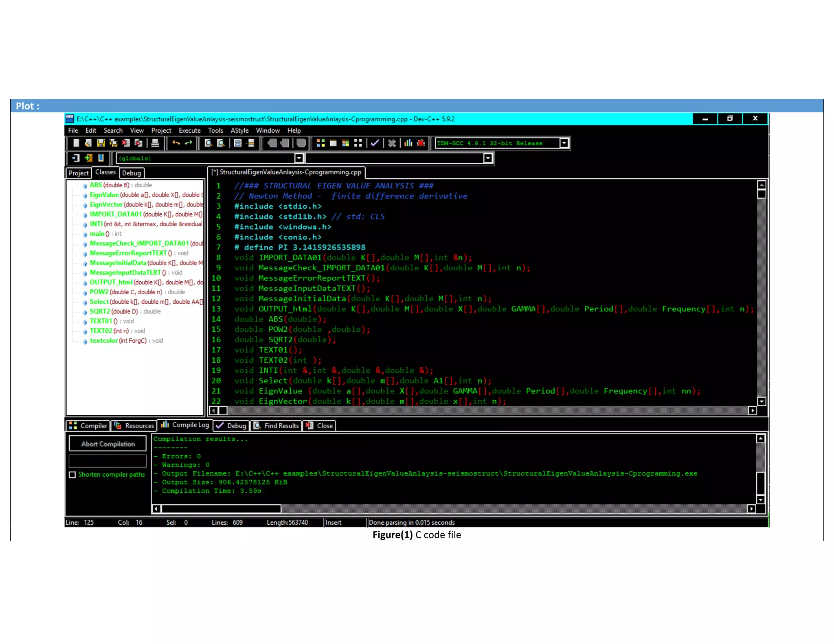Click the compile log scrollbar down arrow
Viewport: 834px width, 644px height.
(x=760, y=499)
